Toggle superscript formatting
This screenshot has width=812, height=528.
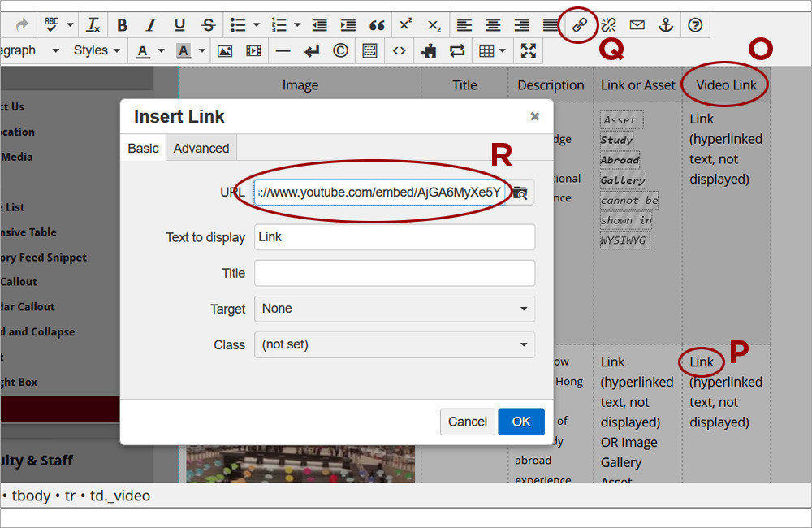[405, 24]
